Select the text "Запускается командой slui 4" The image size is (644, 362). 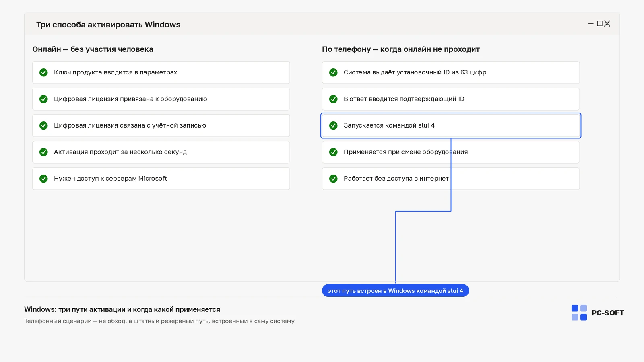(x=389, y=125)
